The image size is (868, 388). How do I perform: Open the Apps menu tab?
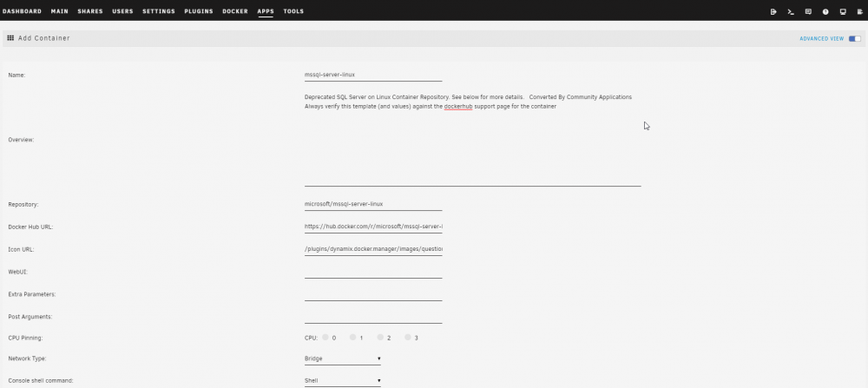point(266,11)
